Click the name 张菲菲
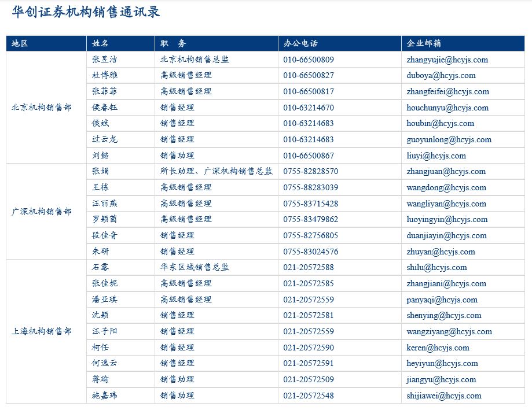This screenshot has height=410, width=532. point(105,91)
